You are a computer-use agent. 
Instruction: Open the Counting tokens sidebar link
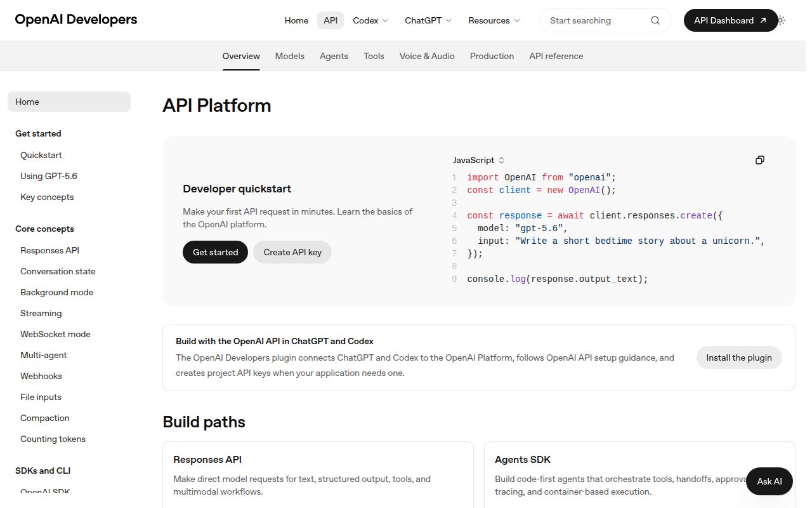53,439
